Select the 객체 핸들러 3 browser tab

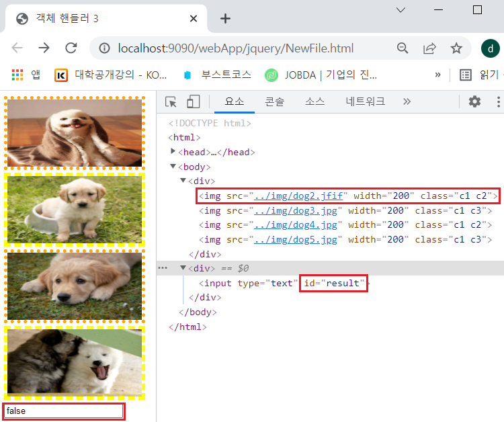click(106, 18)
